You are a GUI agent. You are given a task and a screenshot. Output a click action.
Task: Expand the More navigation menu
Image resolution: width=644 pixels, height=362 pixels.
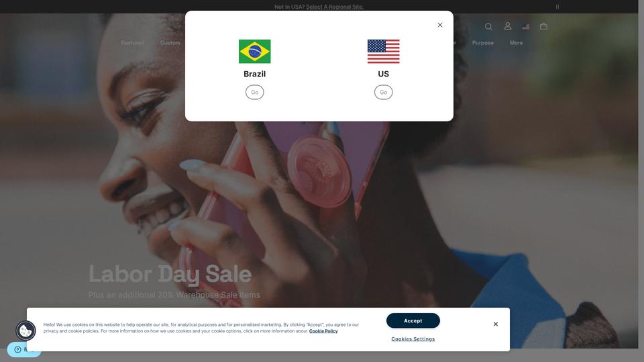pyautogui.click(x=517, y=43)
